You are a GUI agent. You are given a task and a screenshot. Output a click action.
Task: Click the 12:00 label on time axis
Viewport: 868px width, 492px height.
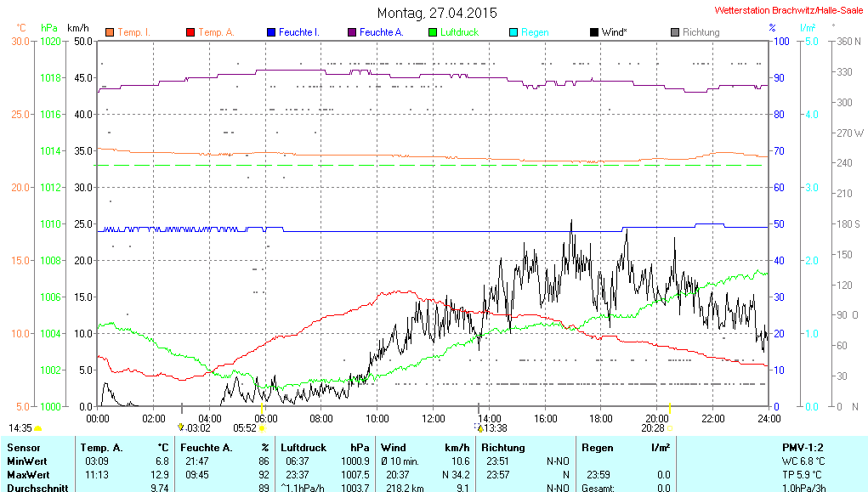coord(433,418)
